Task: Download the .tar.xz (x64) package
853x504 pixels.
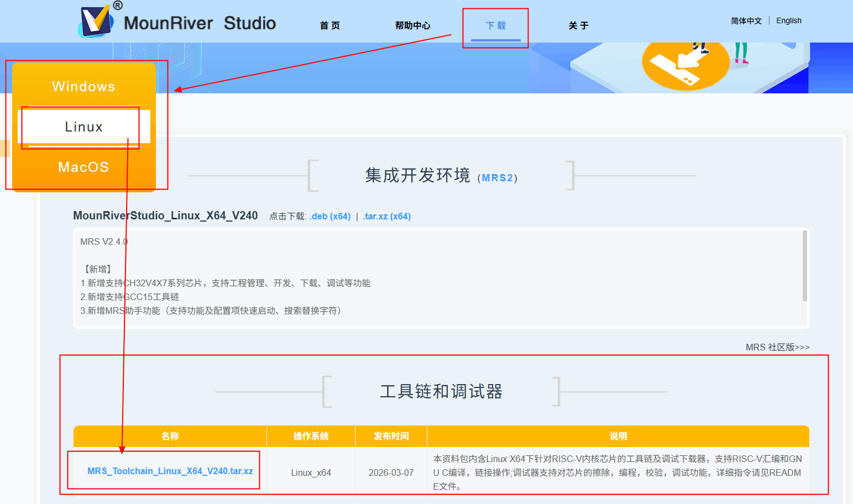Action: pos(387,216)
